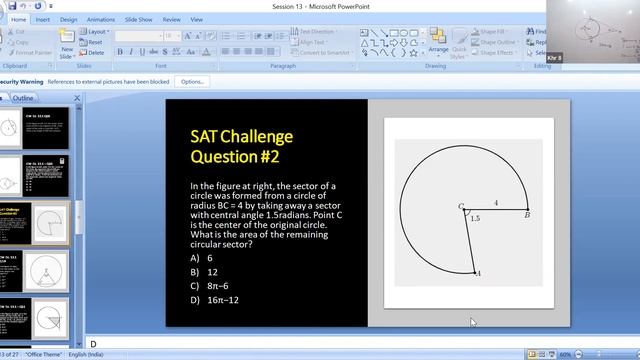Customize the Quick Access Toolbar
Viewport: 640px width, 360px height.
coord(51,7)
